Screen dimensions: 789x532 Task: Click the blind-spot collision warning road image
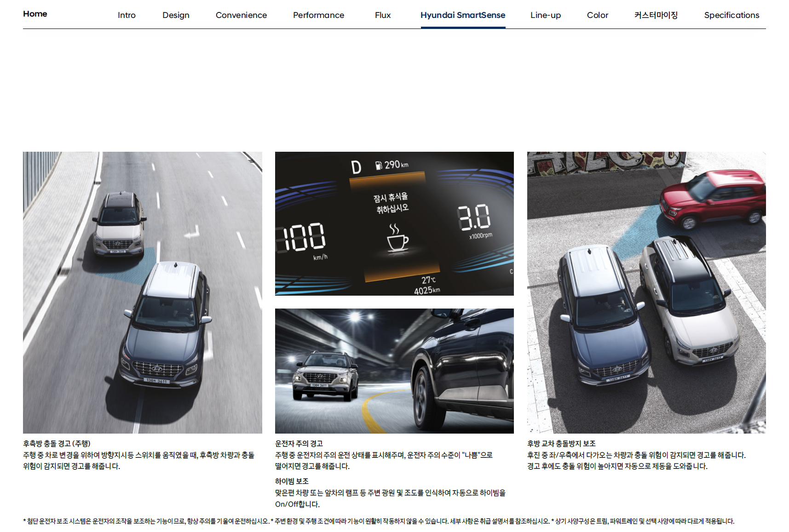[143, 292]
